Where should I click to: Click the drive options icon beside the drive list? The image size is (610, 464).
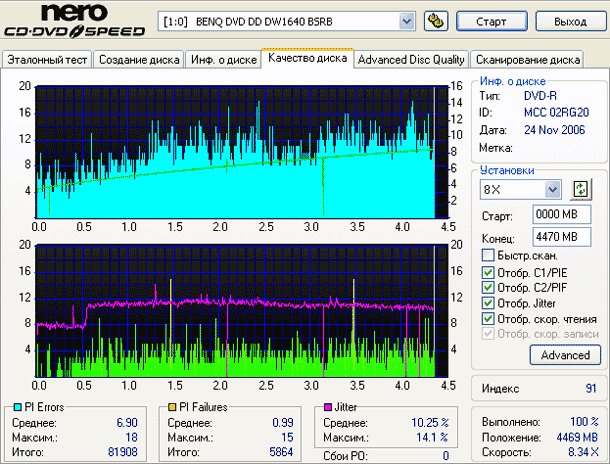[x=435, y=20]
